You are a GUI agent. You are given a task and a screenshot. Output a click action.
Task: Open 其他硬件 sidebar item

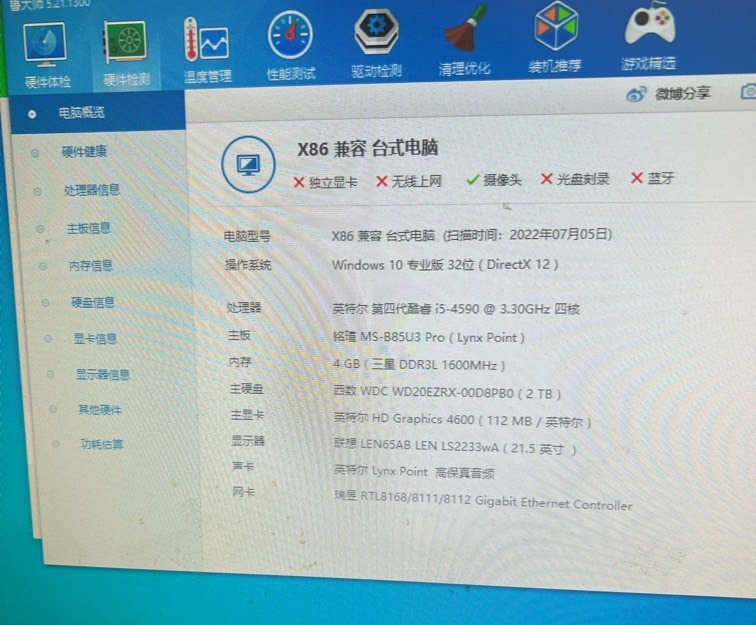pos(100,410)
